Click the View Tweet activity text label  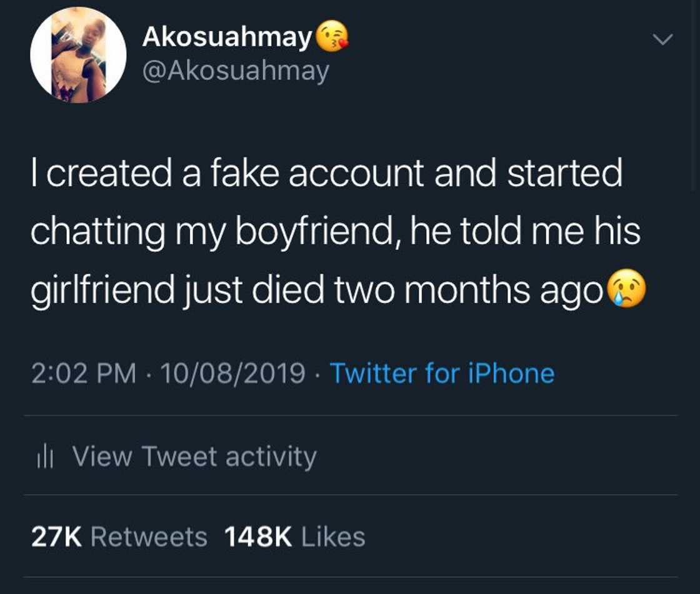[x=194, y=455]
